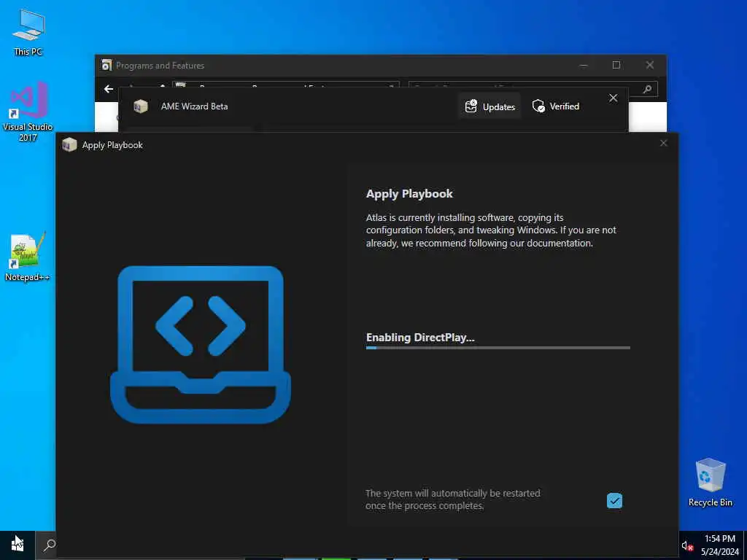Screen dimensions: 747x560
Task: Click the AME Wizard Beta box icon
Action: pos(141,106)
